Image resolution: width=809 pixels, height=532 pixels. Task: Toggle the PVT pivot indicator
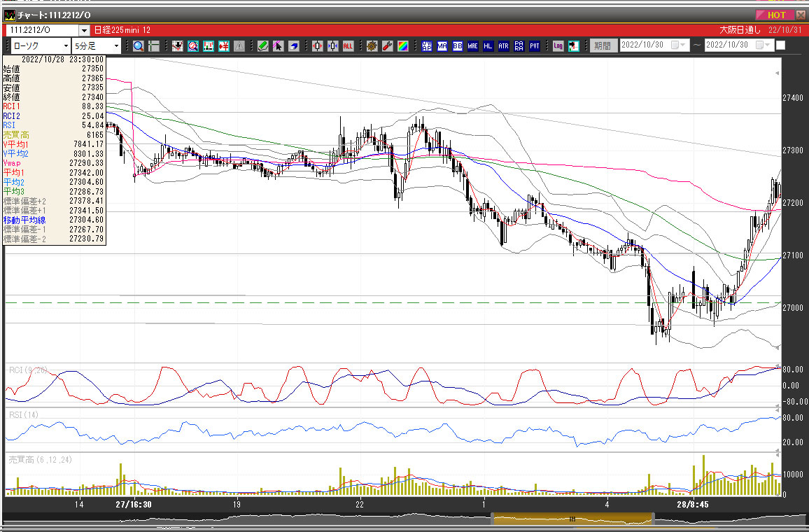[535, 46]
